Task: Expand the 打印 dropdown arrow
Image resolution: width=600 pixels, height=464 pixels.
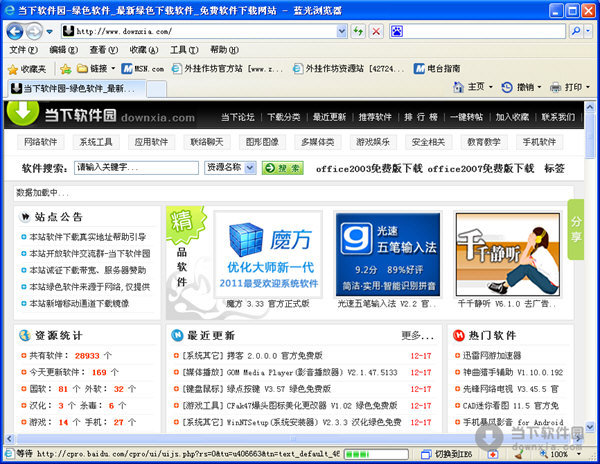Action: pyautogui.click(x=588, y=87)
